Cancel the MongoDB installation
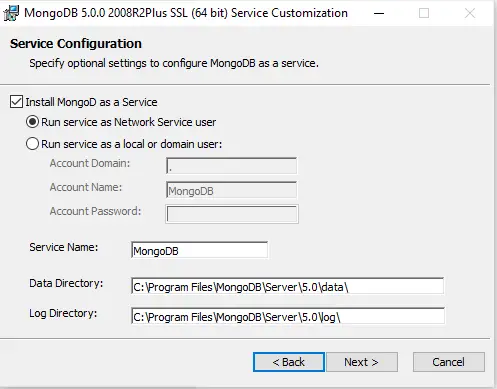Screen dimensions: 497x389 point(449,362)
